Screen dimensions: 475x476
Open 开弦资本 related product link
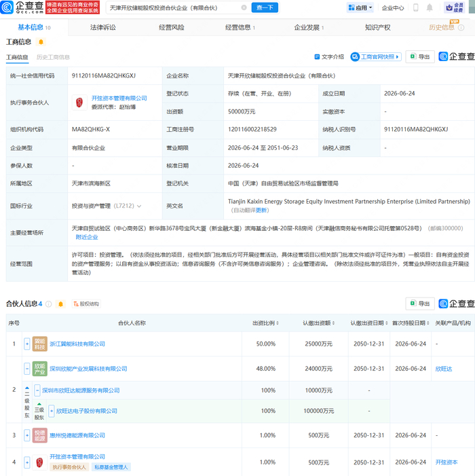446,462
